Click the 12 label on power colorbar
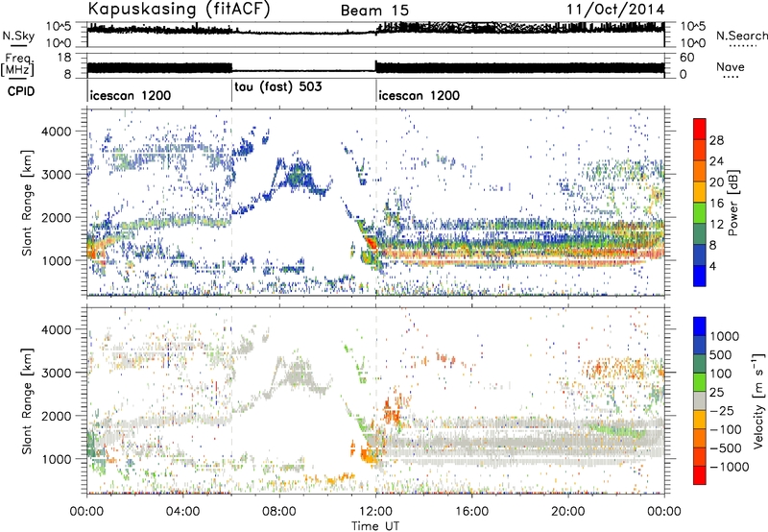 point(716,225)
